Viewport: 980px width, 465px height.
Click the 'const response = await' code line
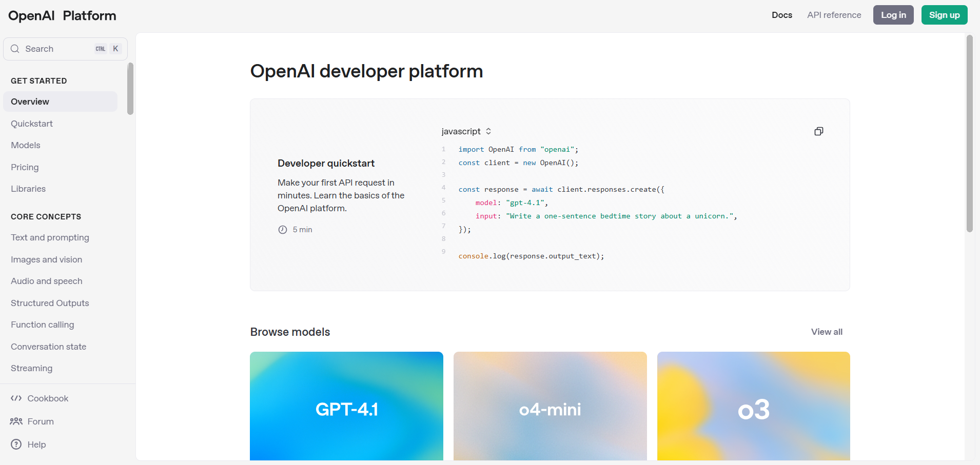click(x=561, y=189)
